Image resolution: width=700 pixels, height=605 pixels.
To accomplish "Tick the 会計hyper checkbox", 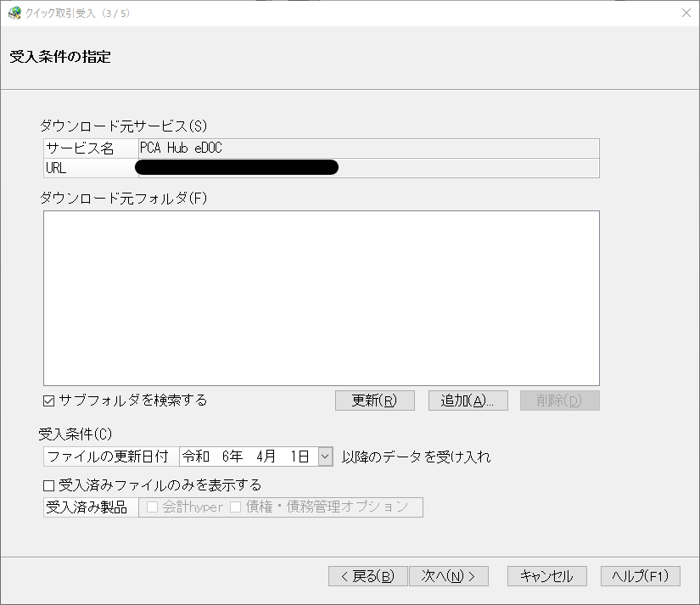I will [152, 507].
